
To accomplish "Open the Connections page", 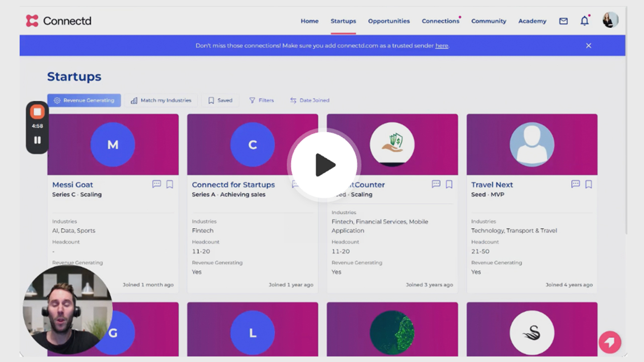I will click(441, 21).
